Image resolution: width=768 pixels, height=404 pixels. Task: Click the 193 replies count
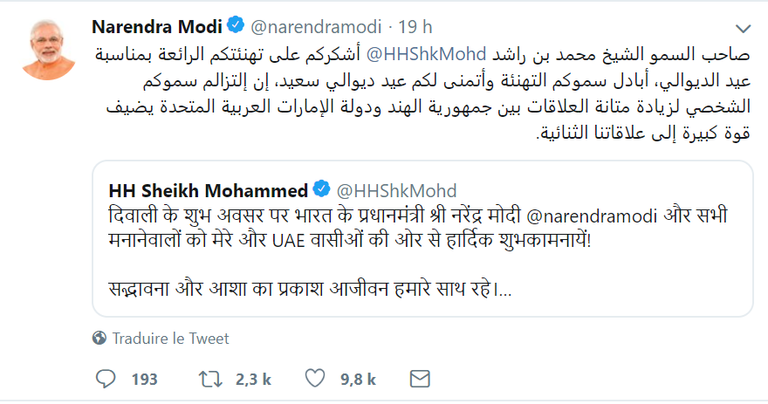[x=144, y=379]
